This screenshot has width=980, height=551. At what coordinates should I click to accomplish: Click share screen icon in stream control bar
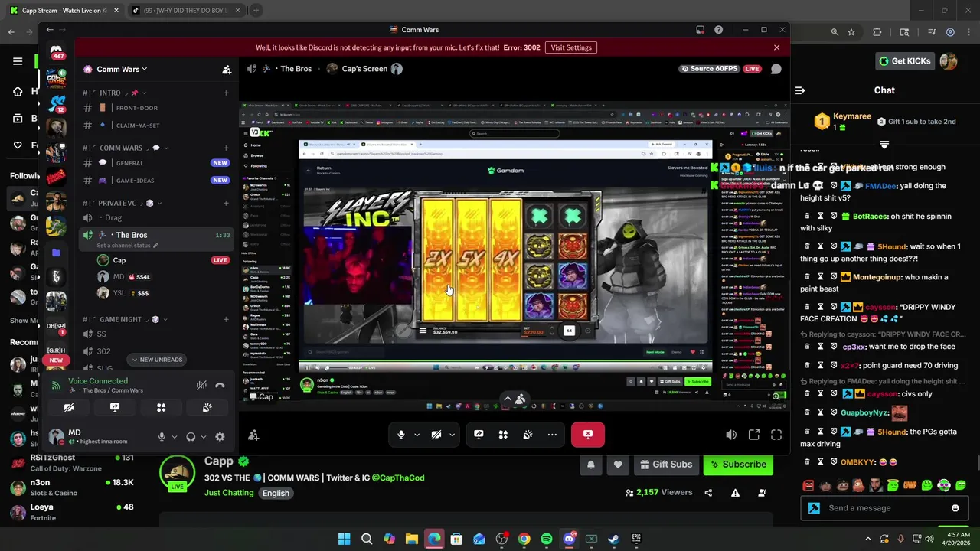coord(479,435)
